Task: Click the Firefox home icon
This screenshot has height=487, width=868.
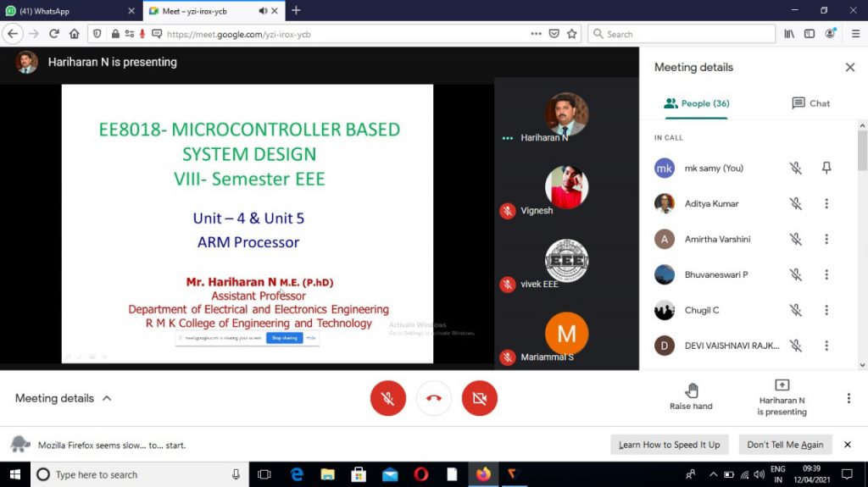Action: [75, 34]
